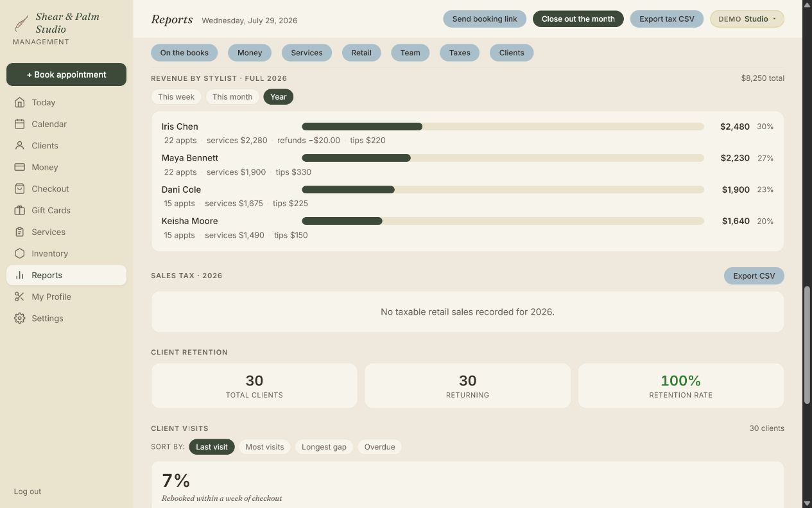Jump to the Money report section
The image size is (812, 508).
pos(250,53)
